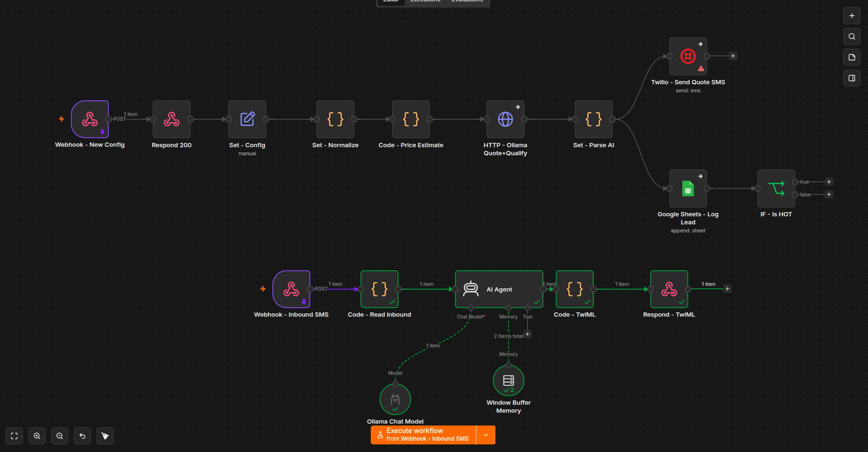The image size is (868, 452).
Task: Select the IF - Is HOT node
Action: 776,188
